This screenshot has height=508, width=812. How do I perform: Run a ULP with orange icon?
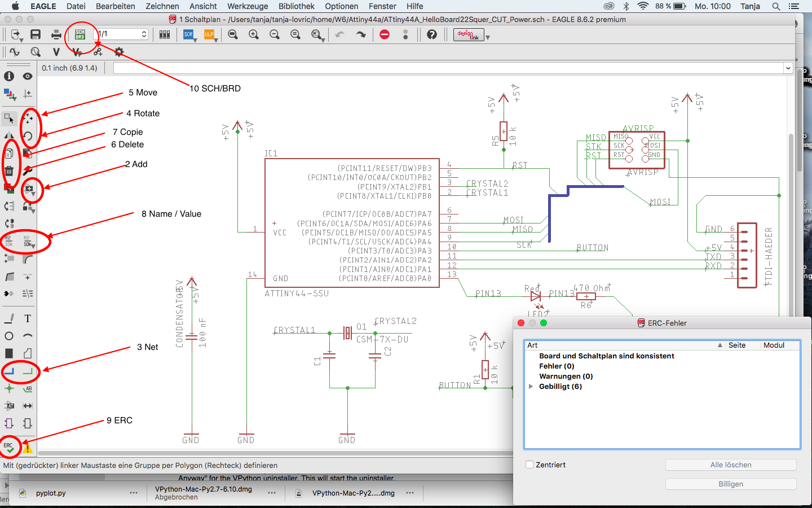click(209, 35)
